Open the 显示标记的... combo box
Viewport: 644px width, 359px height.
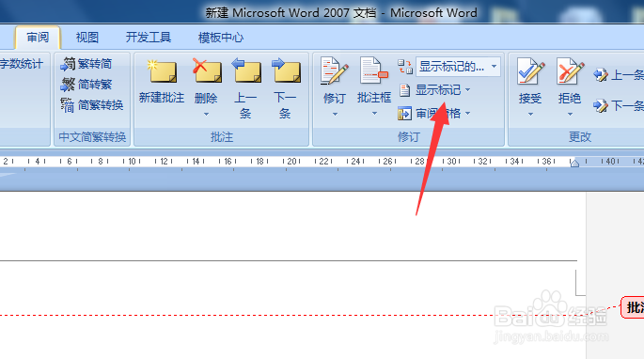click(458, 67)
